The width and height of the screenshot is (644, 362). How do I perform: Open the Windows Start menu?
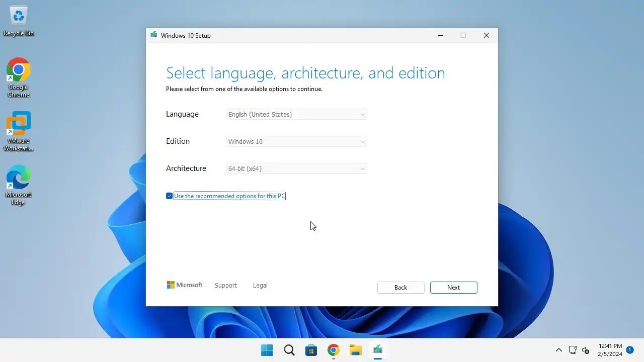coord(267,350)
